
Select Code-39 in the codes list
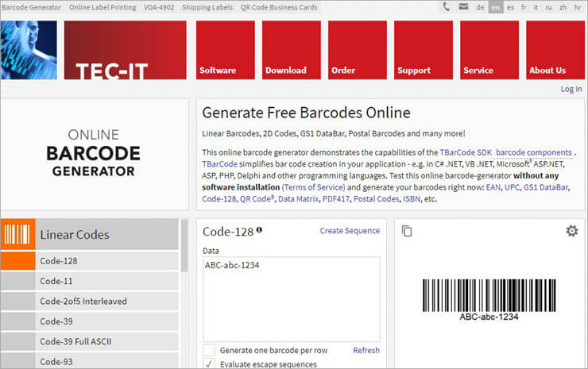[x=89, y=321]
